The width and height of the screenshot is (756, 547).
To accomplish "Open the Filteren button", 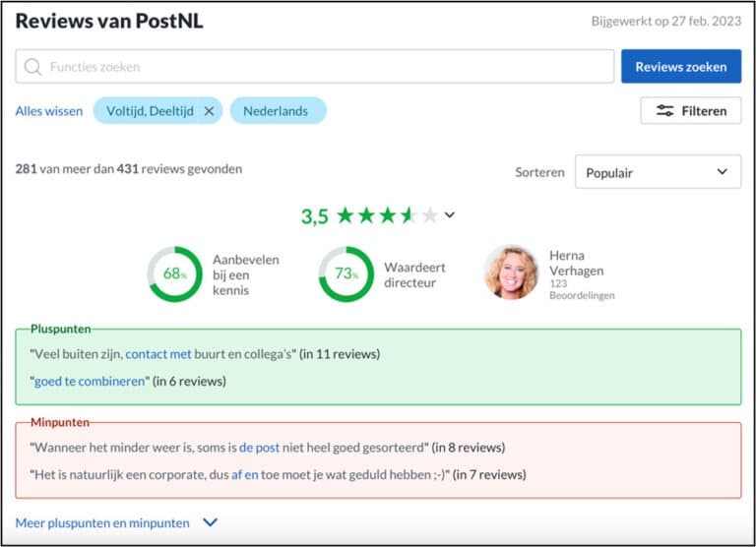I will (x=690, y=111).
